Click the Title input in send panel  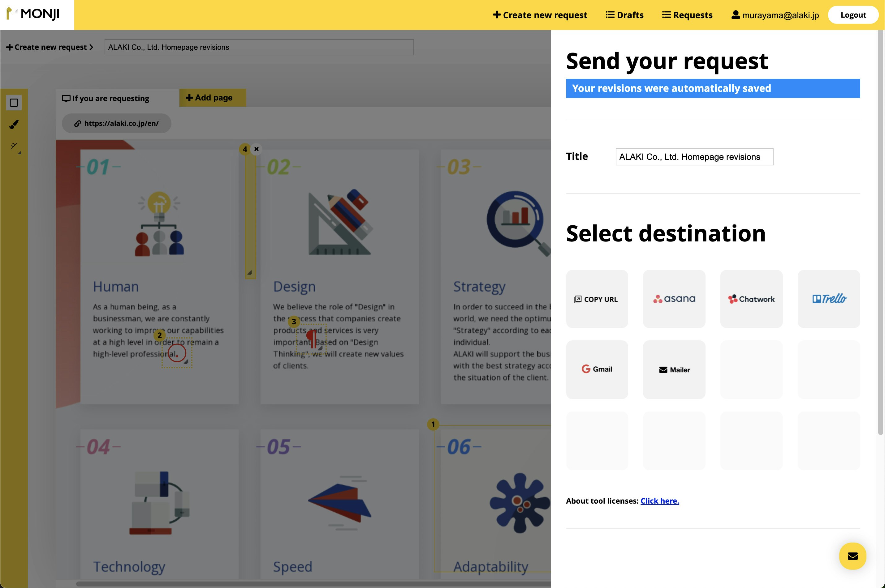click(x=694, y=157)
